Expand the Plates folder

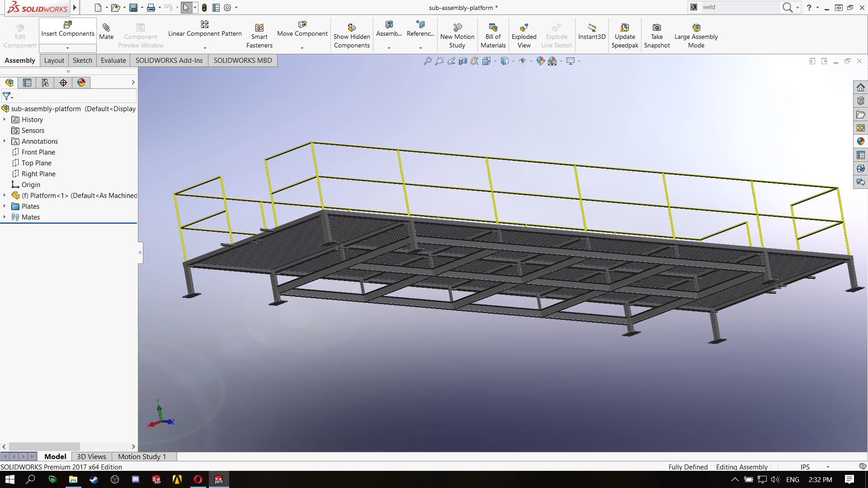(5, 206)
